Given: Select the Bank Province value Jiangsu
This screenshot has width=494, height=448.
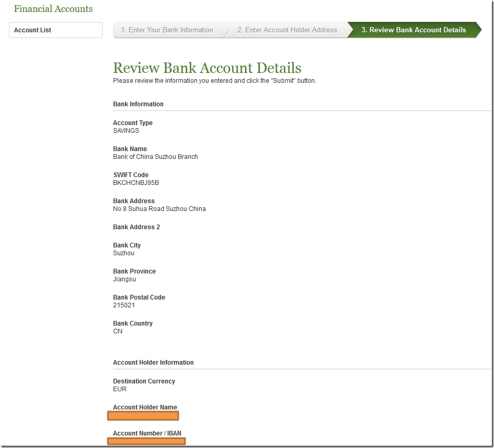Looking at the screenshot, I should tap(125, 279).
